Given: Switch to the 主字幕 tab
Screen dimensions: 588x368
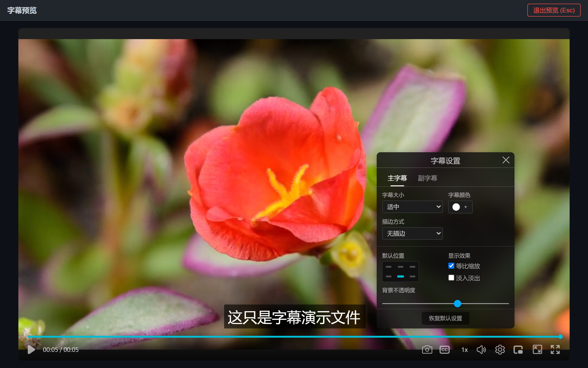Looking at the screenshot, I should (397, 178).
